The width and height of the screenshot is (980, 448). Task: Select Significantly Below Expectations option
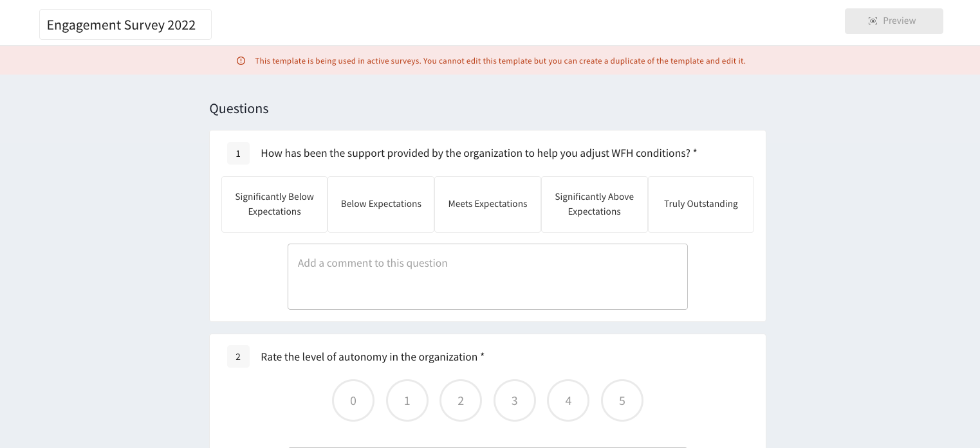click(275, 204)
